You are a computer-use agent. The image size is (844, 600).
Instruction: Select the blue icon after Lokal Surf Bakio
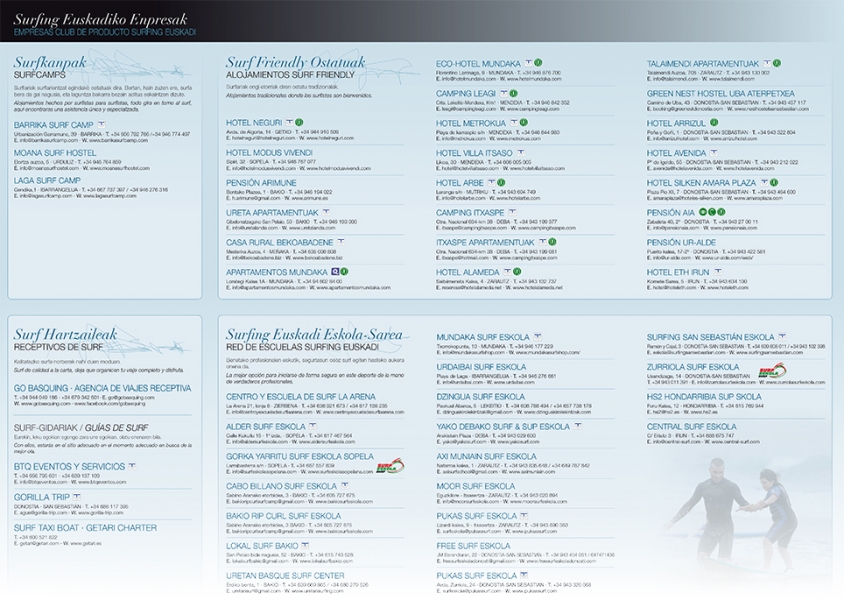(305, 545)
